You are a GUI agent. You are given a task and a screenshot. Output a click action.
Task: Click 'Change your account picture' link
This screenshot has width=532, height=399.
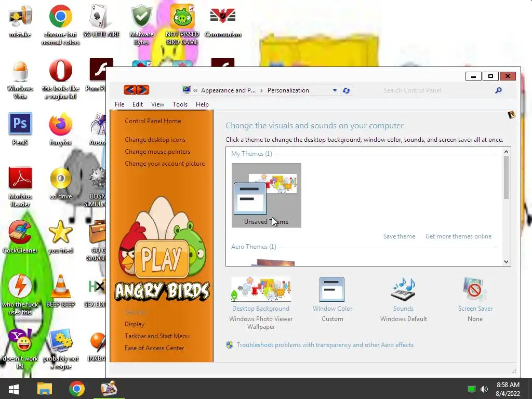tap(165, 164)
